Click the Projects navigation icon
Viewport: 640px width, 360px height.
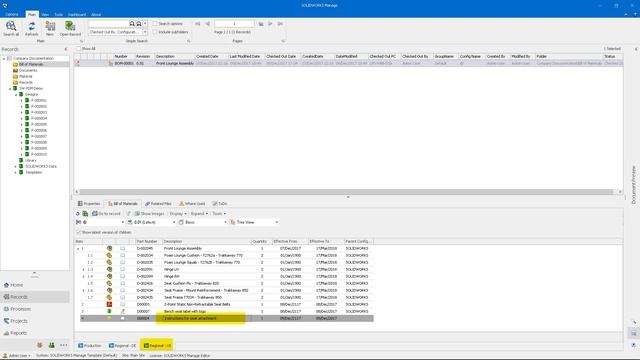coord(6,321)
